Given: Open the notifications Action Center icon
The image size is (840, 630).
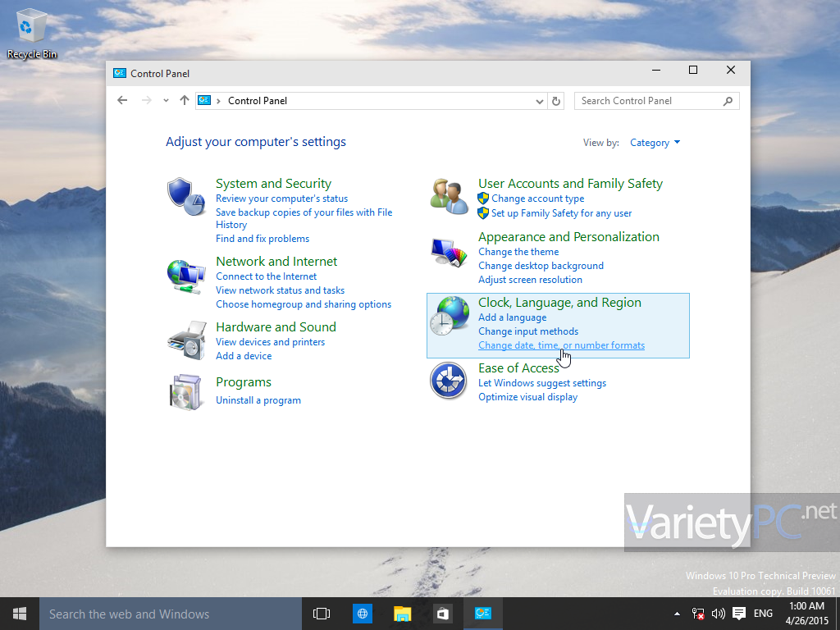Looking at the screenshot, I should (739, 614).
